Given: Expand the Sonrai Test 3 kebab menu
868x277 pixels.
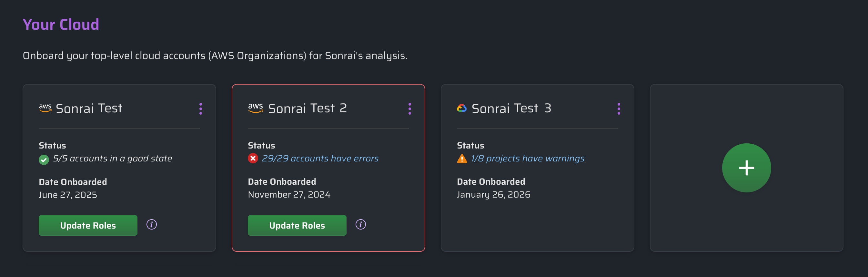Looking at the screenshot, I should 618,109.
